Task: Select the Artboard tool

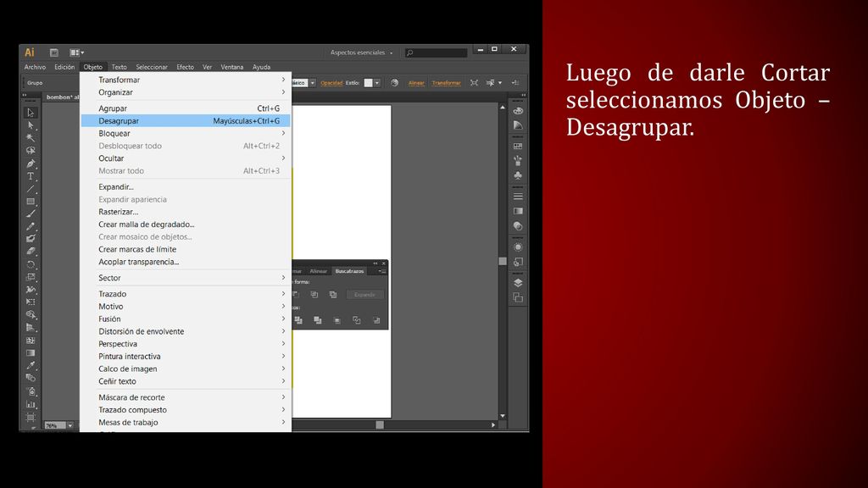Action: tap(31, 417)
